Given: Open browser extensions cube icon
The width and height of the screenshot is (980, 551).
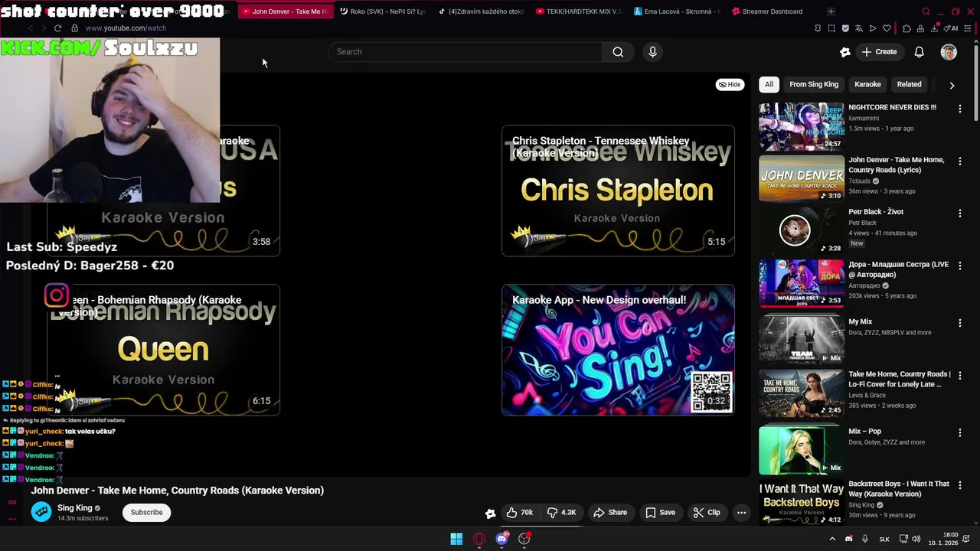Looking at the screenshot, I should [906, 28].
